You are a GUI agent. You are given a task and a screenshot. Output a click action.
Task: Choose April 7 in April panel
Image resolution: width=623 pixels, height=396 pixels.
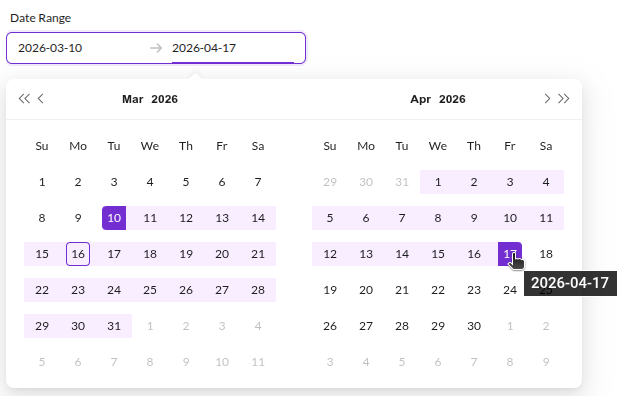(x=402, y=218)
